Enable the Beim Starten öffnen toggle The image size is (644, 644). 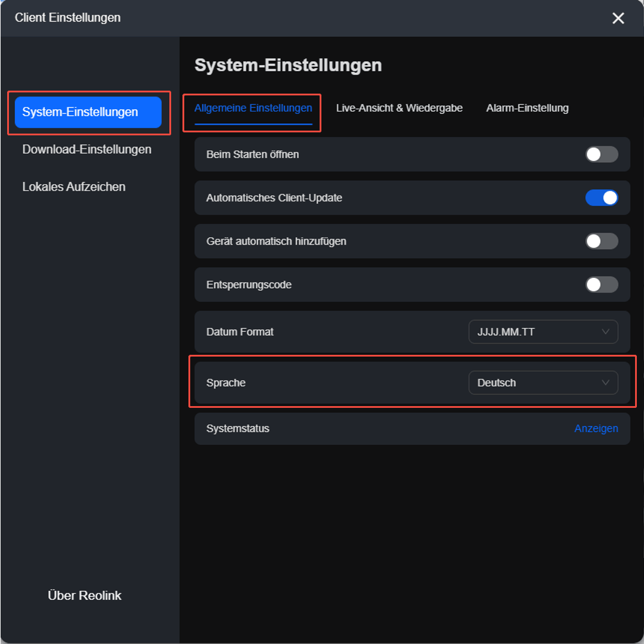602,154
